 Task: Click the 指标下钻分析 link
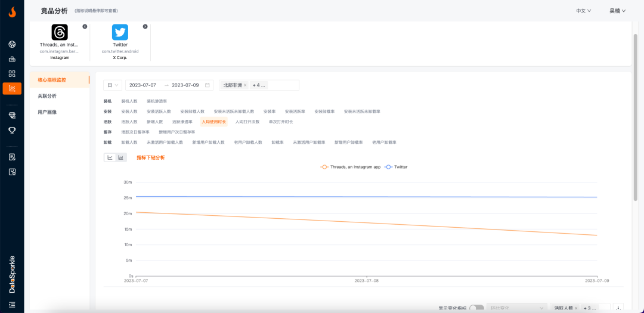[x=150, y=157]
